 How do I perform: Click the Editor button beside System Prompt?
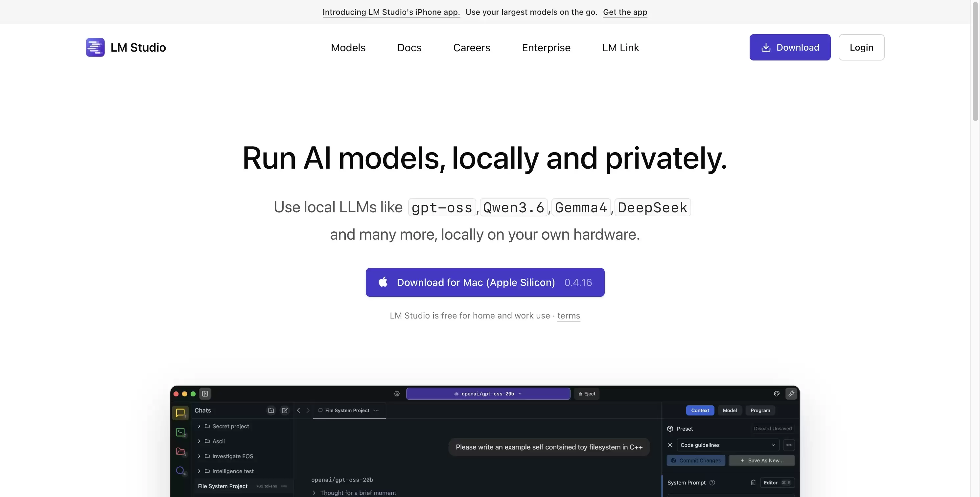tap(777, 483)
